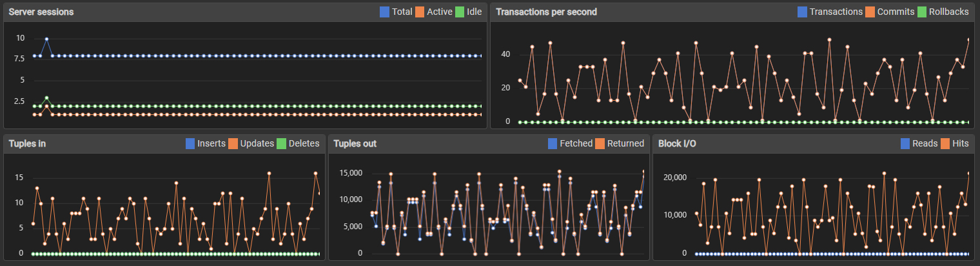This screenshot has height=266, width=980.
Task: Click the orange Updates legend swatch
Action: (x=233, y=143)
